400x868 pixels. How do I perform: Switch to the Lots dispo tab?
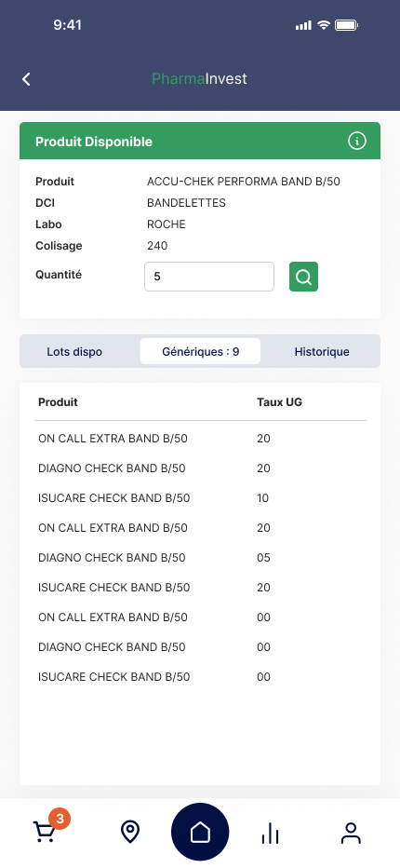(x=74, y=351)
